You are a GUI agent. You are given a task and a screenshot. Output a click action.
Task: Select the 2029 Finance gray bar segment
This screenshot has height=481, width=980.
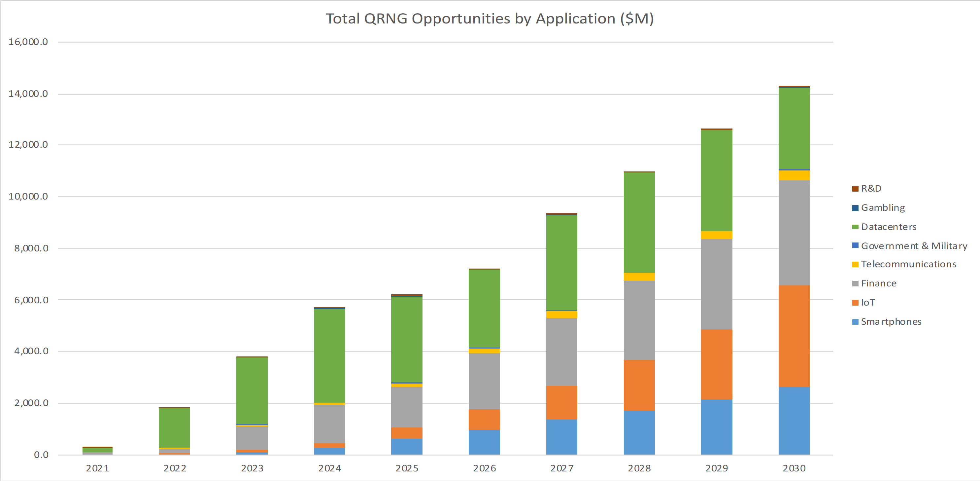point(717,284)
